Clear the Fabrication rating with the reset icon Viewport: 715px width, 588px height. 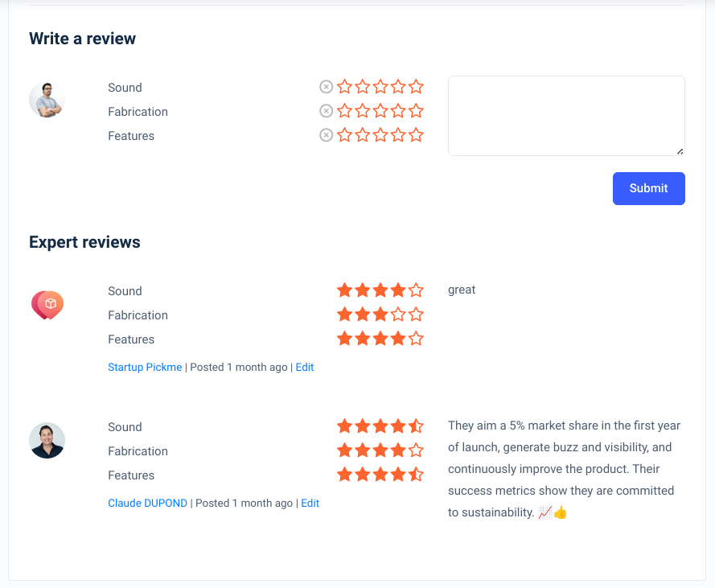point(326,111)
